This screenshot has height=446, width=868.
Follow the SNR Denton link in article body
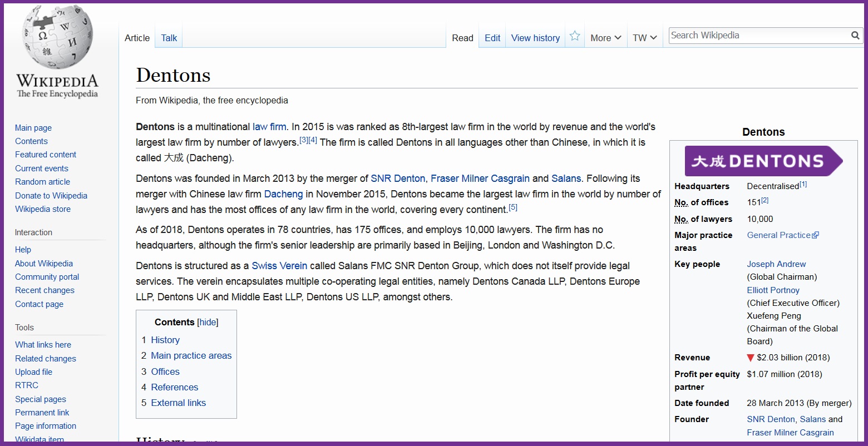pos(398,179)
